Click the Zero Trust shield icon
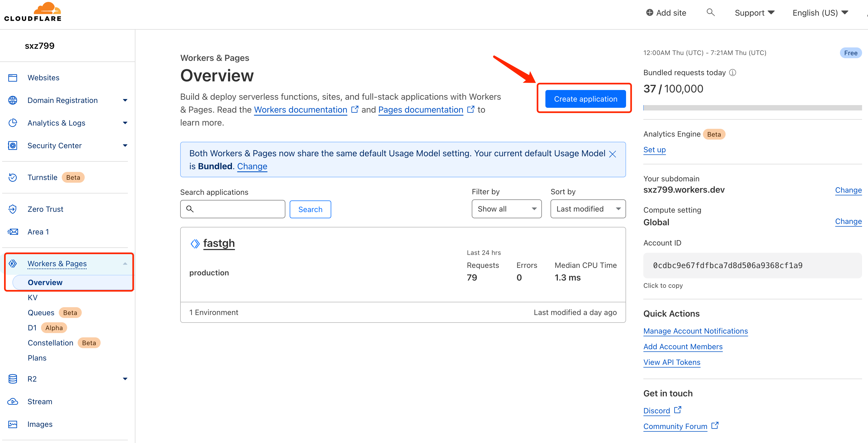868x443 pixels. coord(13,209)
